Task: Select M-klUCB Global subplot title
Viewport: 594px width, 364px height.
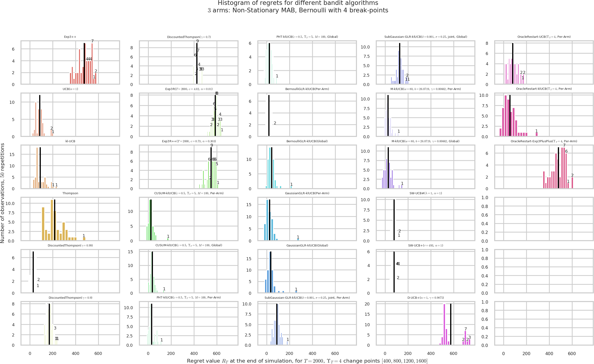Action: (x=426, y=141)
